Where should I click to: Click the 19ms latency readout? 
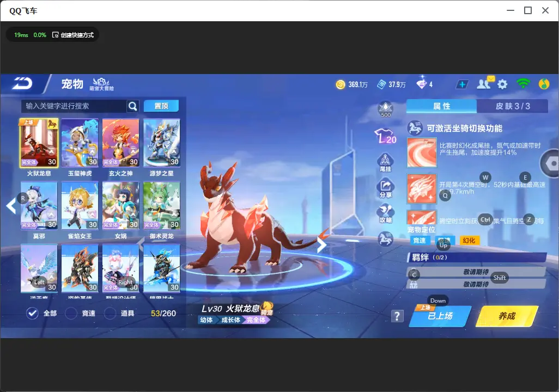(x=21, y=35)
